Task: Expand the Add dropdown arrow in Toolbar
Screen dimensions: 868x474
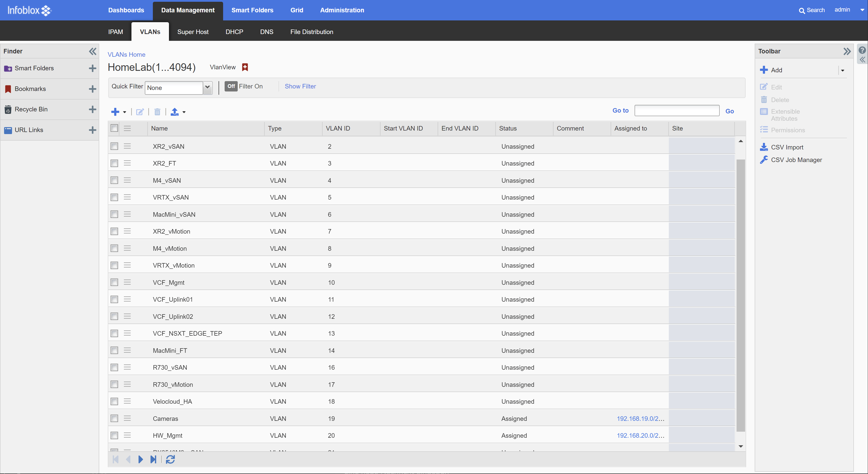Action: coord(842,70)
